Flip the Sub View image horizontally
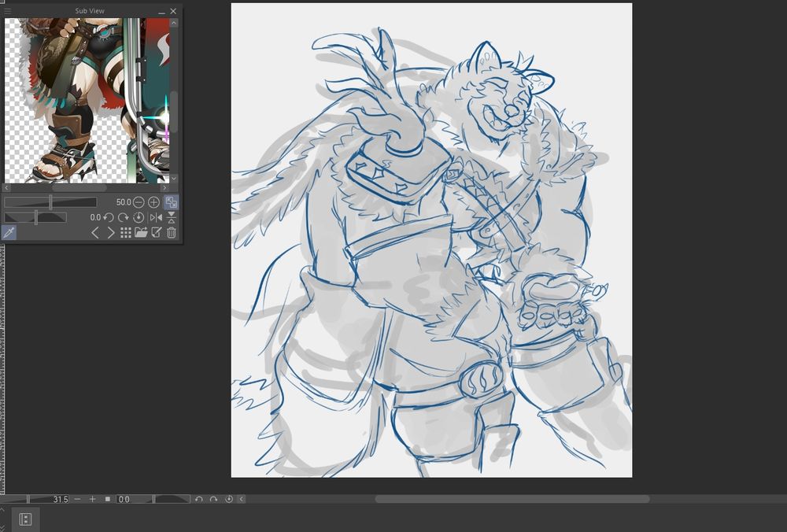The image size is (787, 532). [x=156, y=217]
